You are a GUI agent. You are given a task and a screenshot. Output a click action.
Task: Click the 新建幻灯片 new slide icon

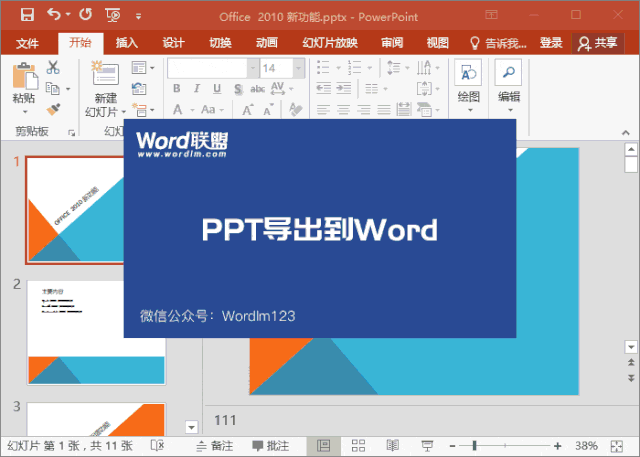point(105,73)
